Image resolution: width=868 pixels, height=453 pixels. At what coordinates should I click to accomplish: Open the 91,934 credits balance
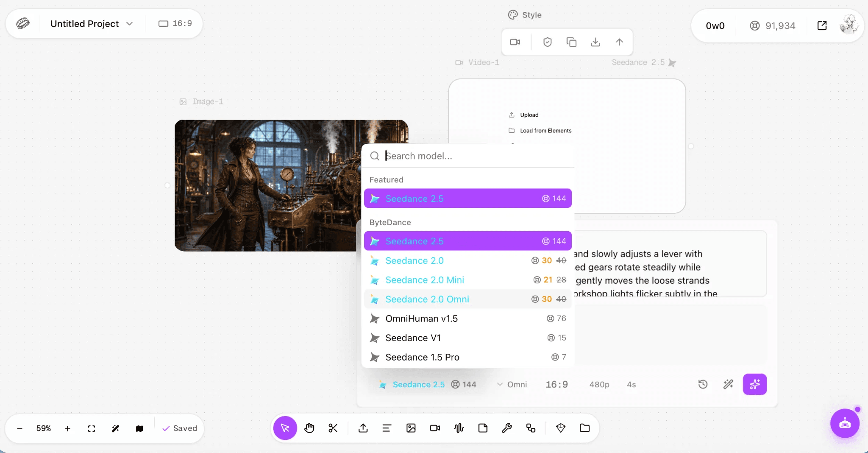772,26
